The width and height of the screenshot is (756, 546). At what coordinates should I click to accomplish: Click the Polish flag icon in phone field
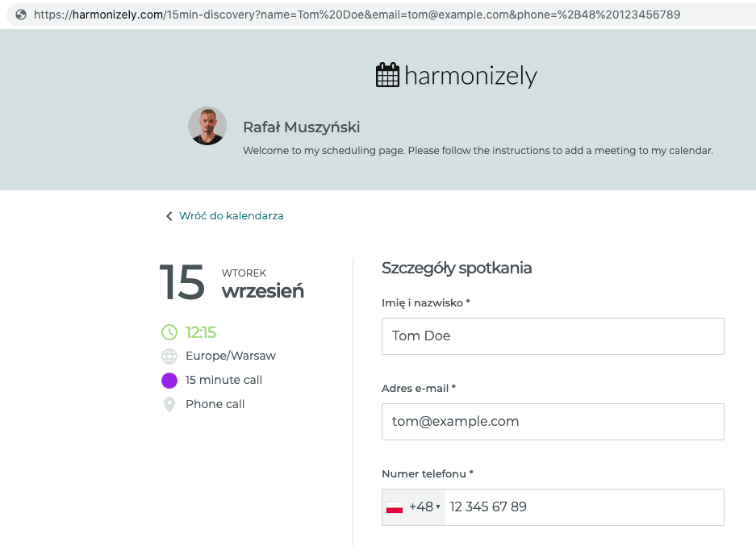tap(395, 507)
